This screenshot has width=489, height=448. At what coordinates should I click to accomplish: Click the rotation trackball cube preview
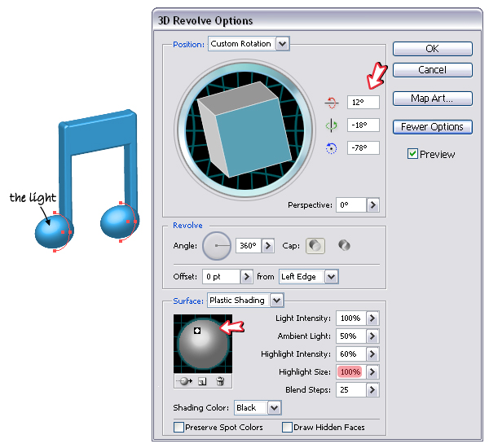244,130
